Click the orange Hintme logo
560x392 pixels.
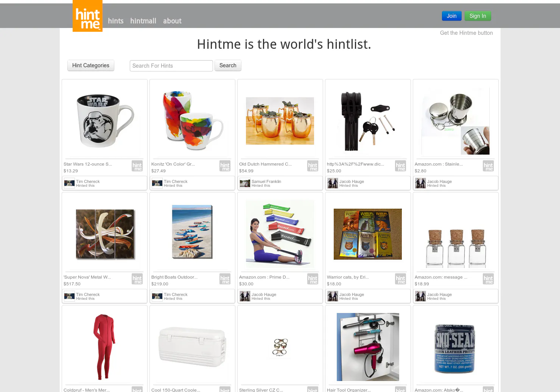pos(87,16)
